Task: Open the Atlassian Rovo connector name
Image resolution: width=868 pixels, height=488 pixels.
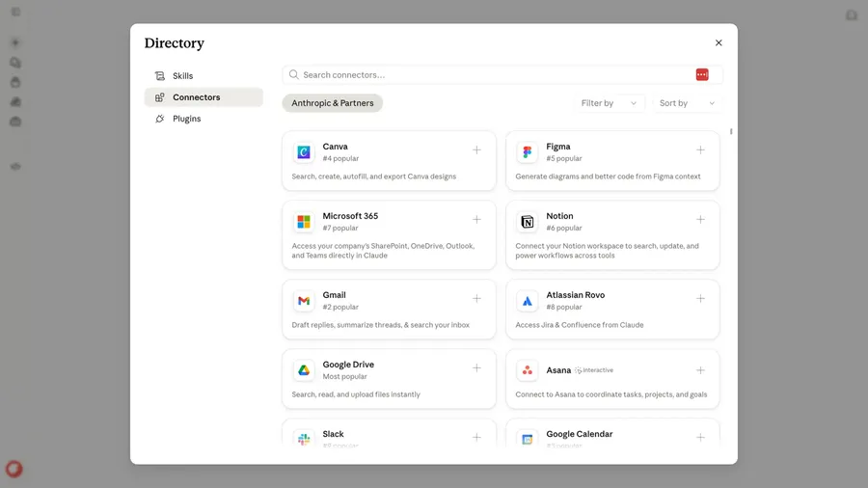Action: (575, 295)
